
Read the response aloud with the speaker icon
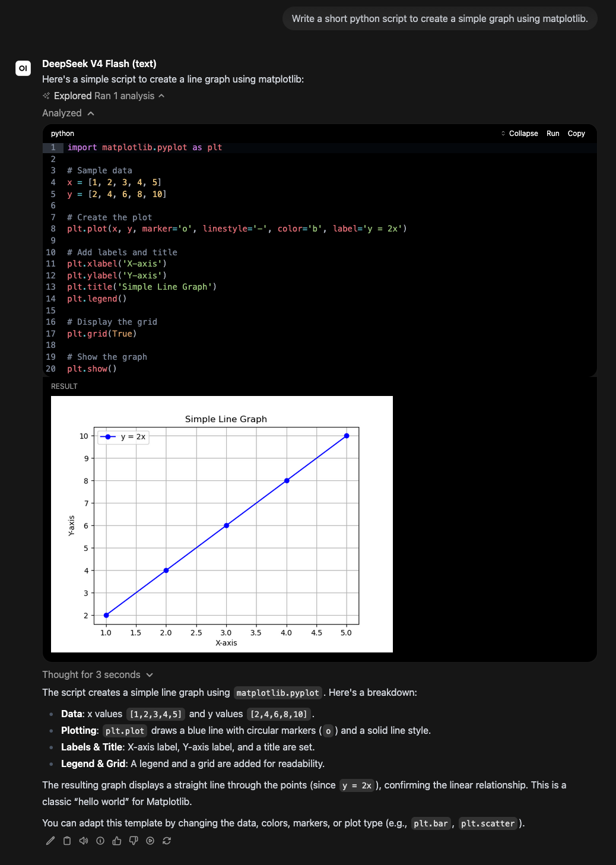click(84, 841)
